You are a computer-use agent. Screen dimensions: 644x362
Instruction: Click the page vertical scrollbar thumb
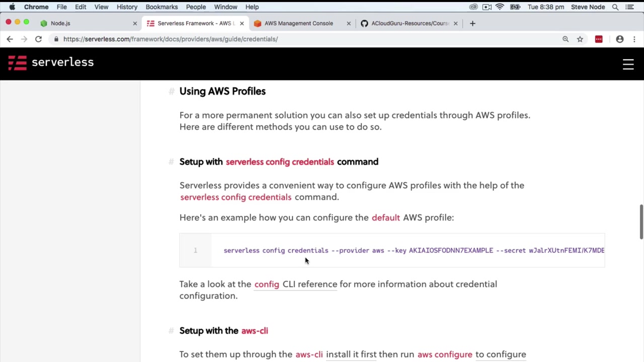click(x=641, y=222)
